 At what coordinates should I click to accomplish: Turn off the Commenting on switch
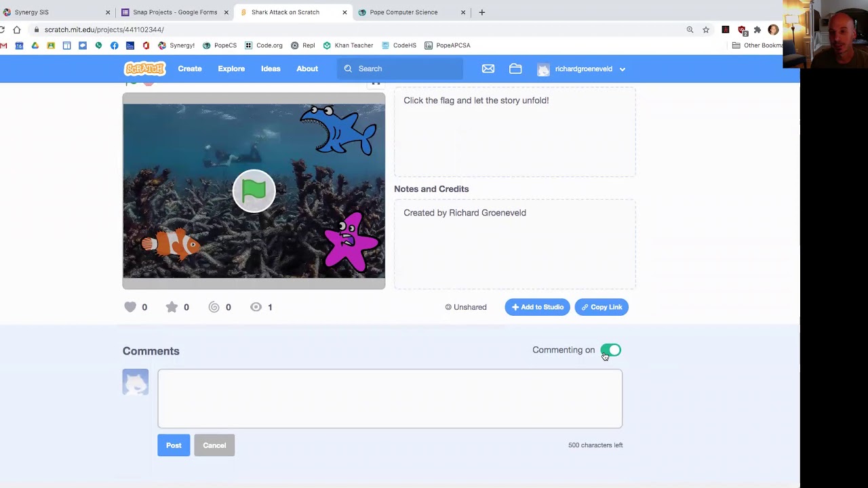(x=610, y=350)
